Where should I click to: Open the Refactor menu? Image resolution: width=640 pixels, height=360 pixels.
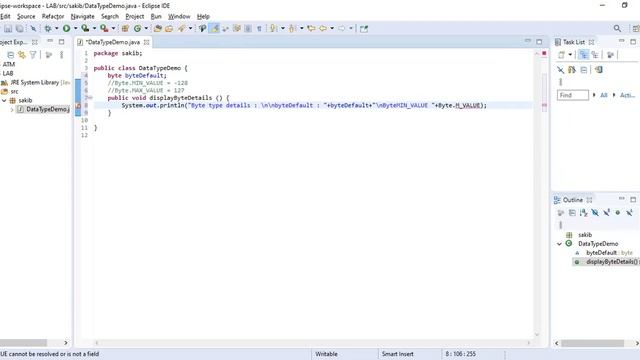click(53, 16)
